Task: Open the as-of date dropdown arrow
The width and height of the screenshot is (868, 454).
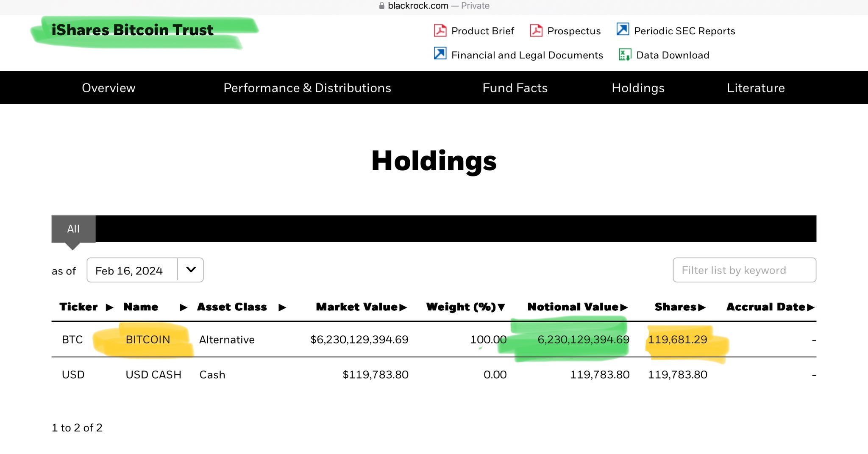Action: pos(191,270)
